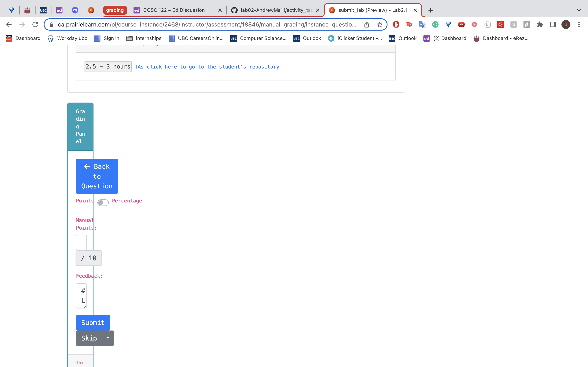Open the Chrome three-dot menu
This screenshot has width=588, height=367.
coord(579,24)
